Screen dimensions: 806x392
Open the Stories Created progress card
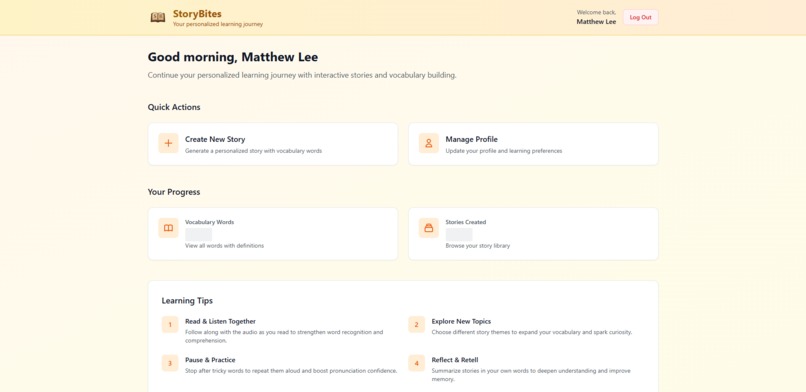pos(533,234)
